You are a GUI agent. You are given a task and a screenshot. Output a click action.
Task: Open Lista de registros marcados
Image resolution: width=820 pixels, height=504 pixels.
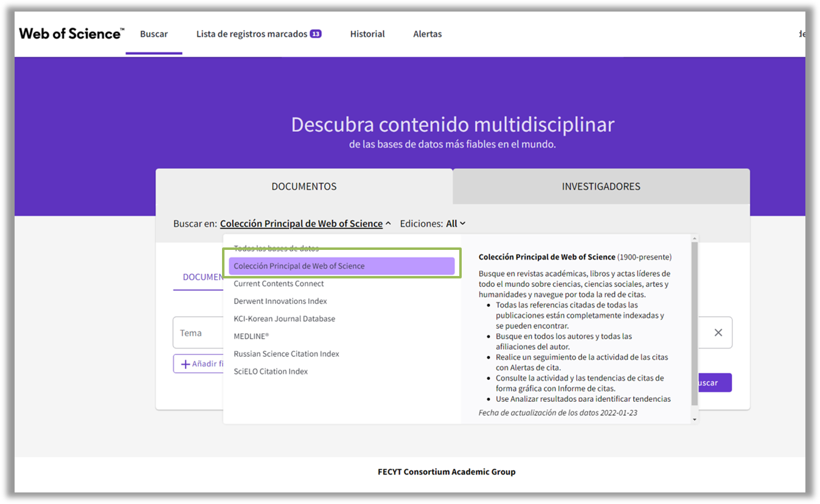(x=251, y=34)
